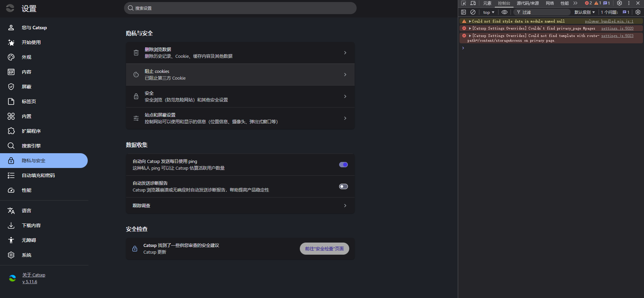
Task: Click the download icon for 下载内容
Action: (11, 225)
